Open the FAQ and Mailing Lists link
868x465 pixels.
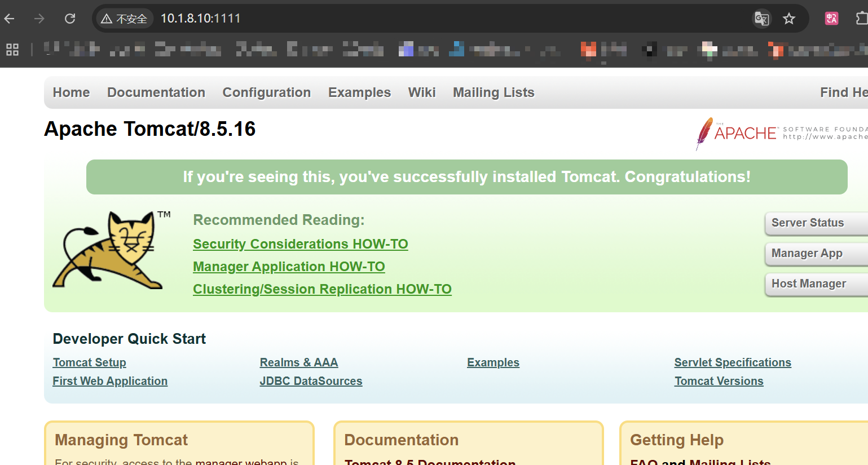click(700, 462)
